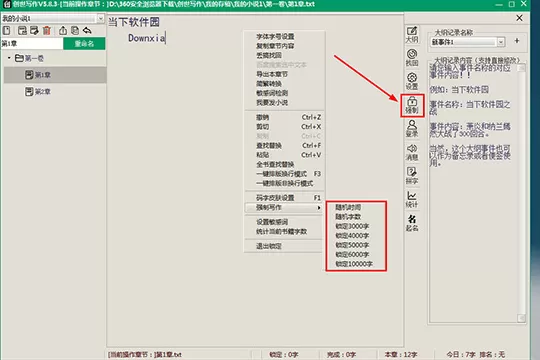Click the 登录 login person icon
540x360 pixels.
pyautogui.click(x=412, y=128)
